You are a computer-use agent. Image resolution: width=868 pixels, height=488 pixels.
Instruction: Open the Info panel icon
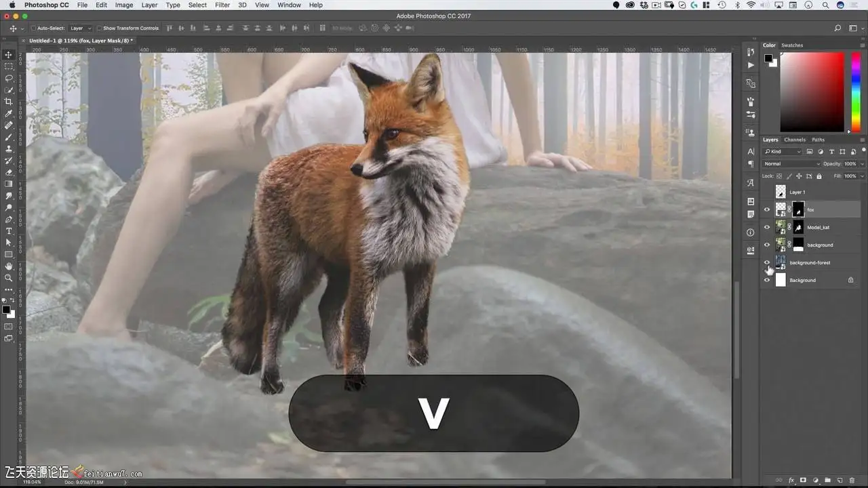click(x=751, y=232)
